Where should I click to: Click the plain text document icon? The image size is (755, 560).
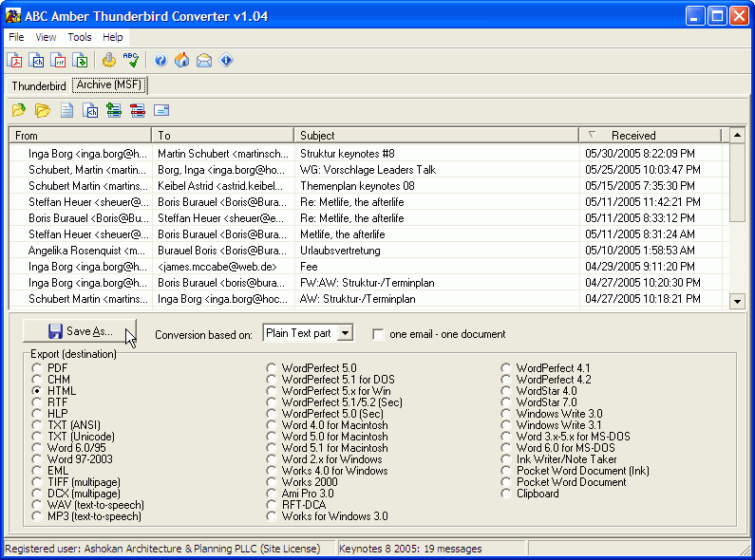66,111
